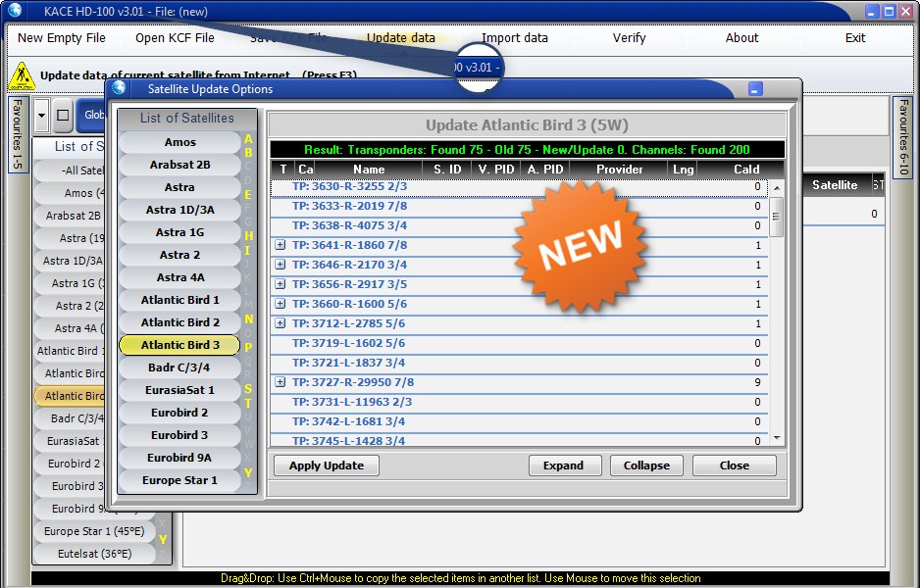920x588 pixels.
Task: Select row TP: 3633-R-2019 7/8
Action: pyautogui.click(x=519, y=207)
